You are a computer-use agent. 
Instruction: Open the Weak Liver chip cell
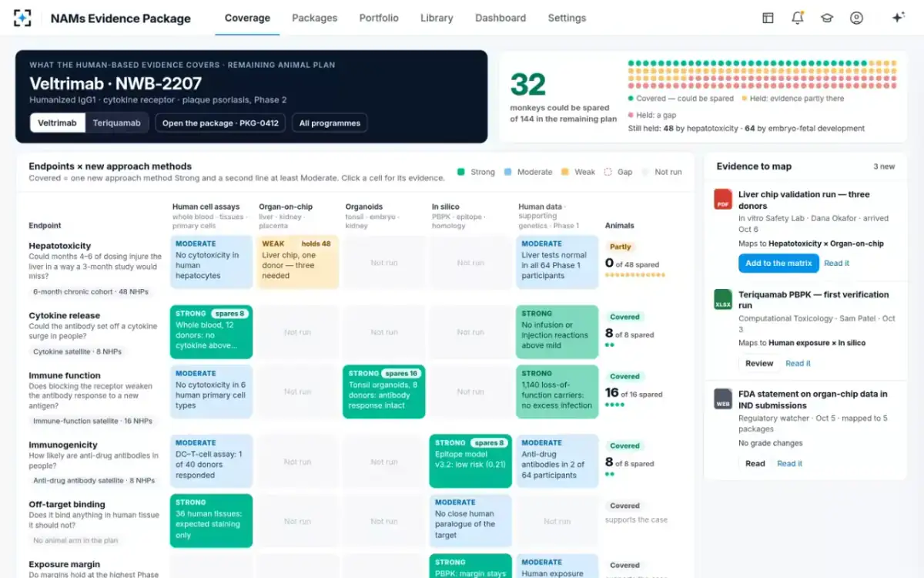click(x=297, y=262)
